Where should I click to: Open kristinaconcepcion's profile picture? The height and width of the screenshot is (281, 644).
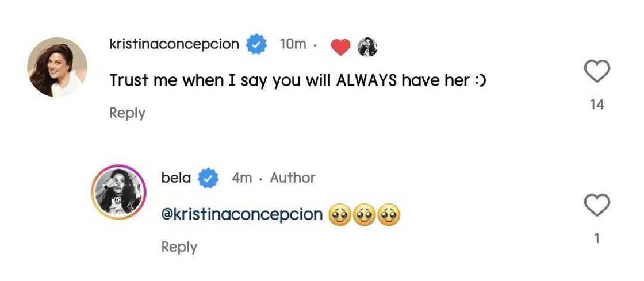(x=57, y=67)
